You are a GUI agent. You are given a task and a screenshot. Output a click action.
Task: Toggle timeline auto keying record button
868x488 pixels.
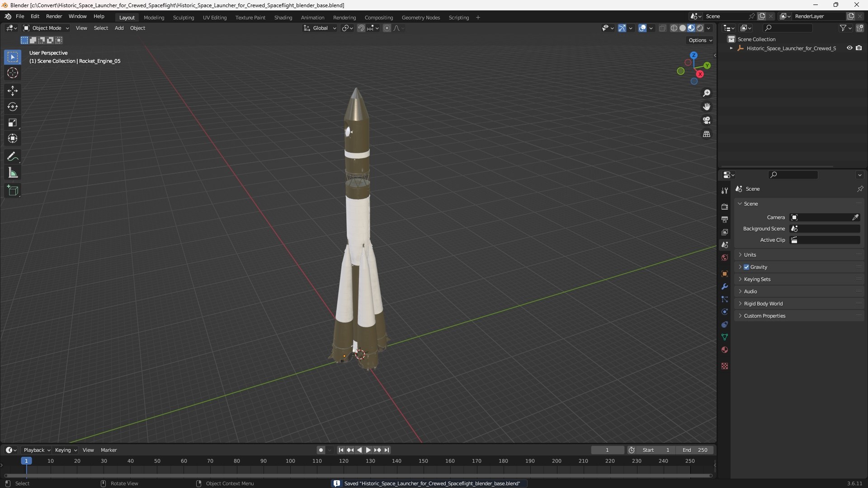(x=321, y=450)
